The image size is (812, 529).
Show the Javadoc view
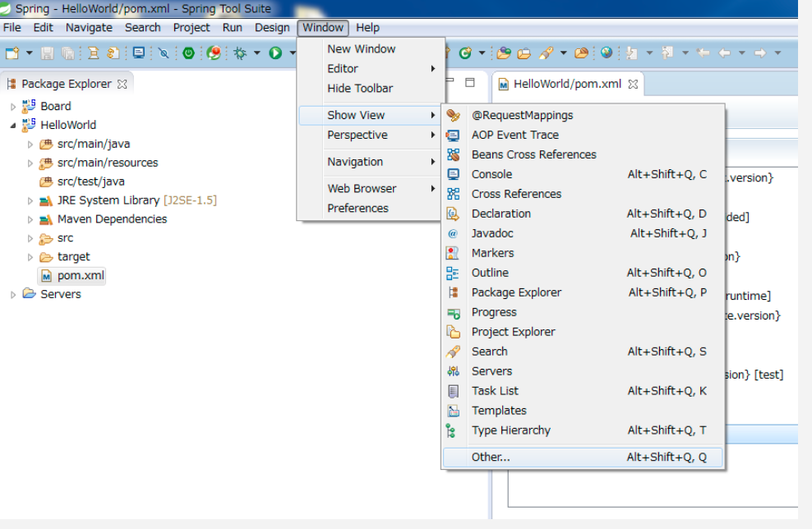(583, 233)
